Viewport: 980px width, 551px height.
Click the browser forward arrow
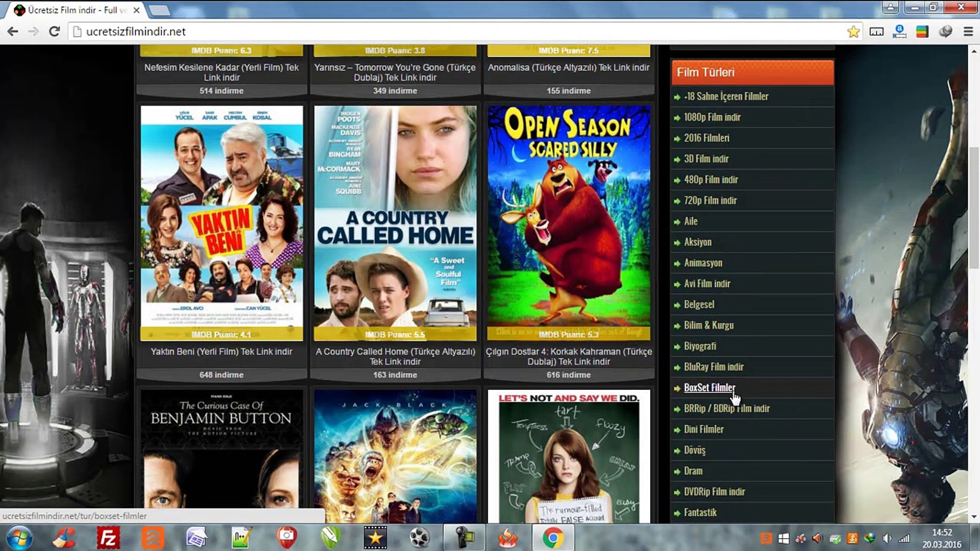[x=34, y=32]
